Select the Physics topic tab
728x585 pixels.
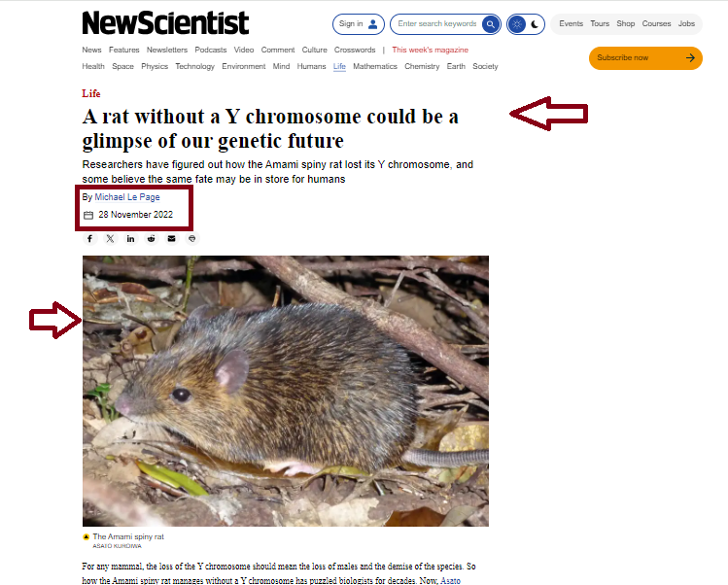coord(155,66)
